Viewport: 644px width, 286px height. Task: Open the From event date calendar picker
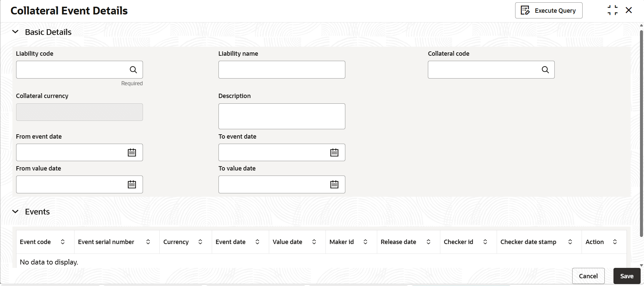click(x=132, y=153)
